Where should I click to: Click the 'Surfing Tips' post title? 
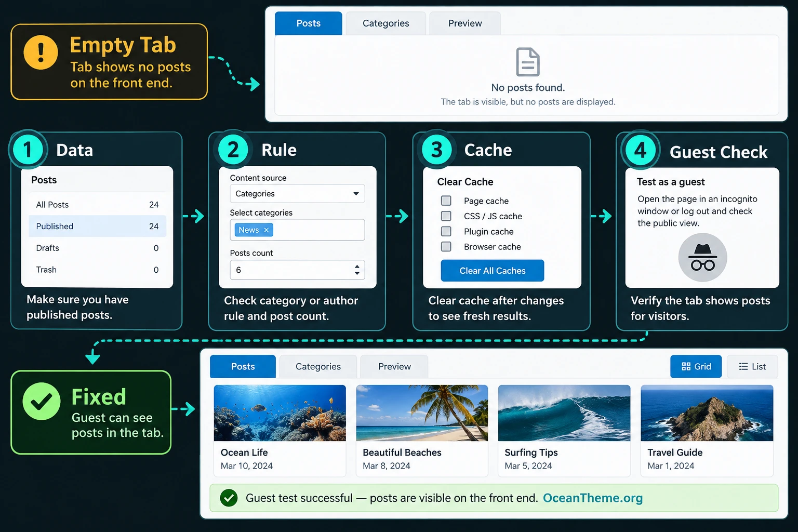point(531,453)
